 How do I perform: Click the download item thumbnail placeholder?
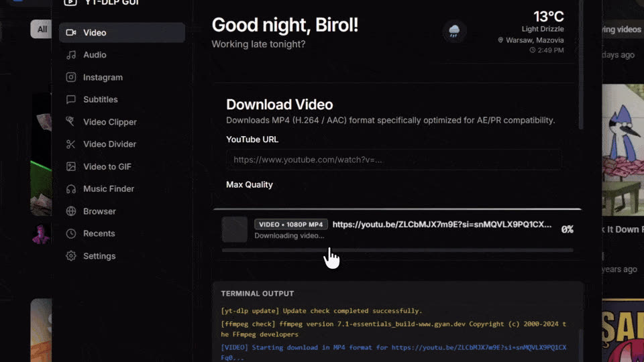pyautogui.click(x=235, y=229)
